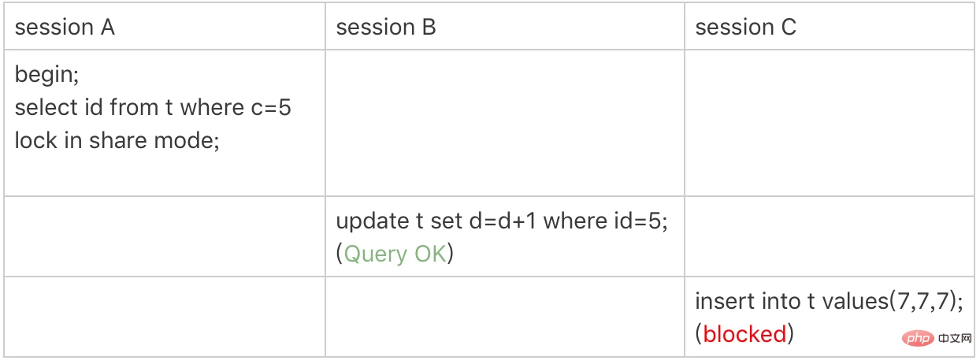Click the 'begin;' statement in session A
Image resolution: width=980 pixels, height=364 pixels.
click(x=47, y=76)
